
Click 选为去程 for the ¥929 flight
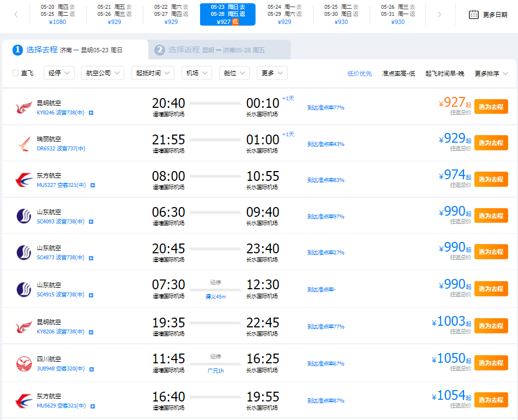click(491, 143)
